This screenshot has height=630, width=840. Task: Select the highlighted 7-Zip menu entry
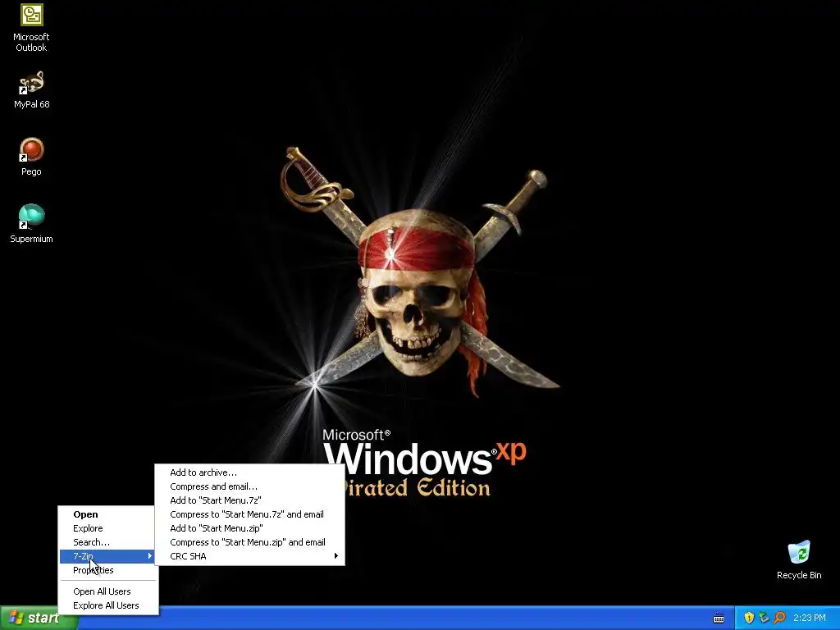tap(107, 556)
